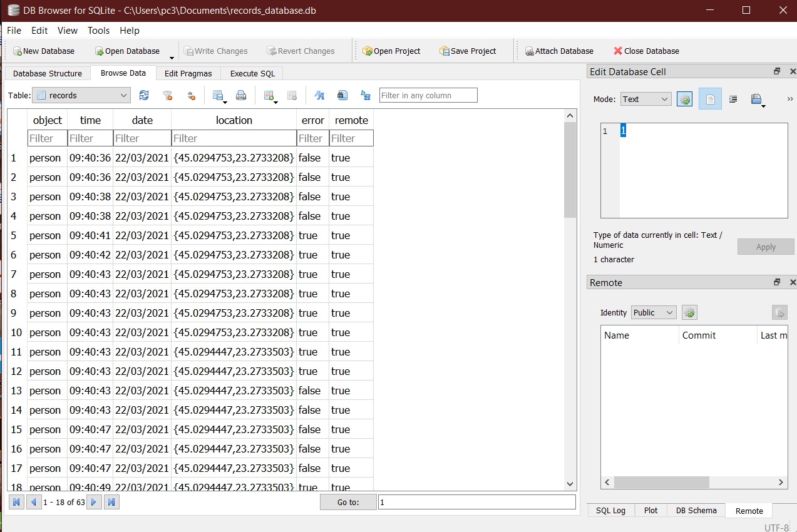Switch to the DB Schema bottom tab
The image size is (797, 532).
tap(696, 510)
